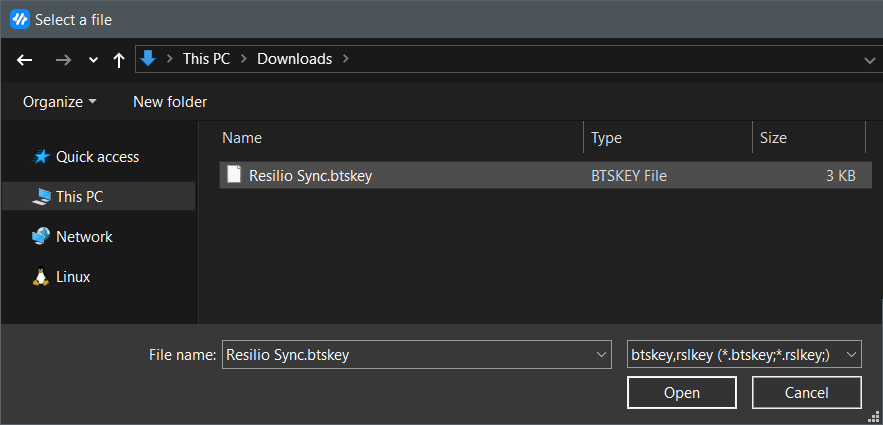Screen dimensions: 883x425
Task: Click the Open button
Action: point(681,392)
